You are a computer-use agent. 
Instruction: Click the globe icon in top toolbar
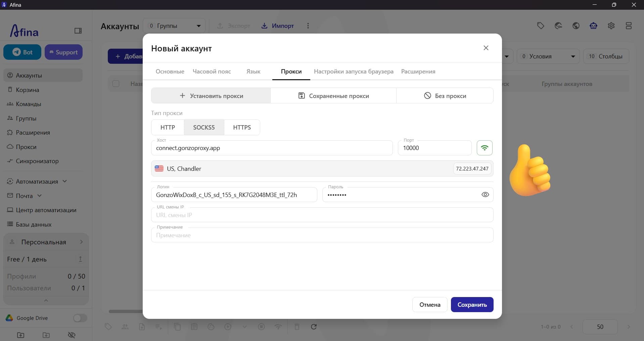[x=576, y=26]
